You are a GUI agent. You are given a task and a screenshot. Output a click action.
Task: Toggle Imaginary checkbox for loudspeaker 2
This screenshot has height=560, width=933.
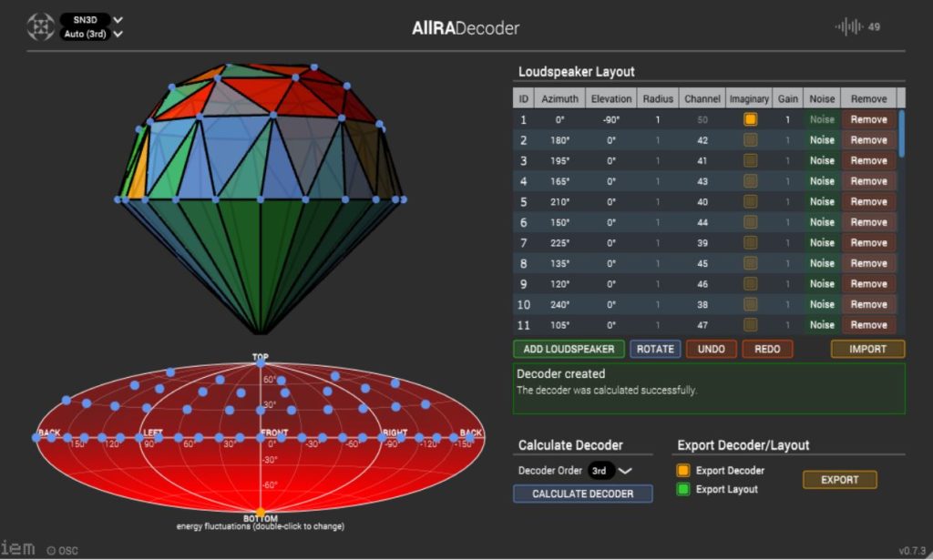(x=751, y=140)
